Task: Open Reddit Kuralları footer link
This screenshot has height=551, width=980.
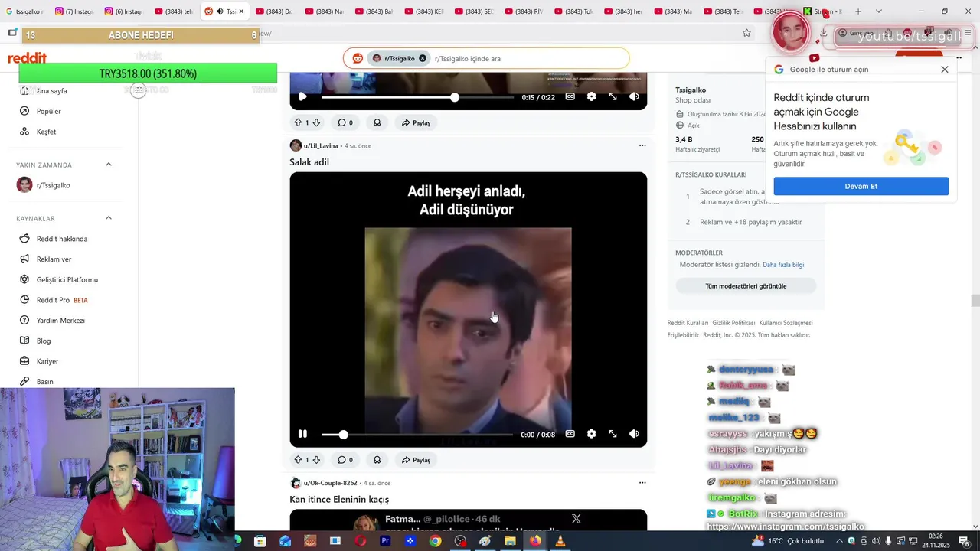Action: (688, 323)
